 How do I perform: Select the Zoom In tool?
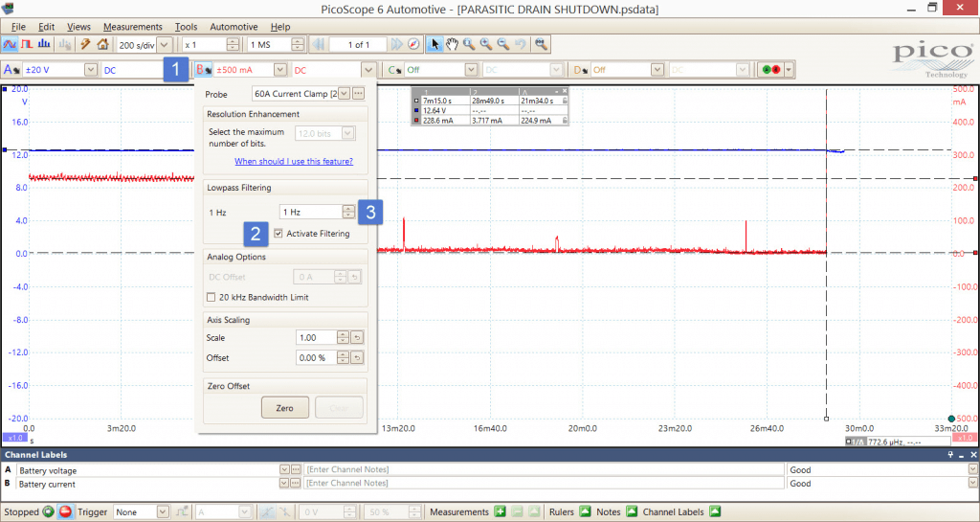(x=485, y=44)
